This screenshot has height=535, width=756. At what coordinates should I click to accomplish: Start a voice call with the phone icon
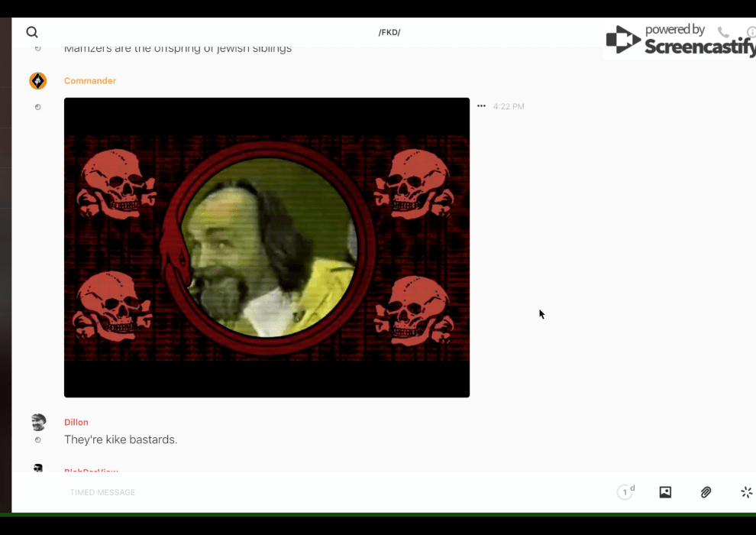[x=723, y=32]
